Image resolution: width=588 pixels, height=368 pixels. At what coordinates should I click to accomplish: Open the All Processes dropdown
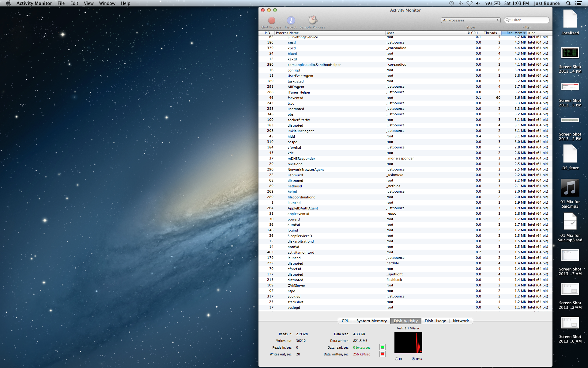pyautogui.click(x=471, y=20)
